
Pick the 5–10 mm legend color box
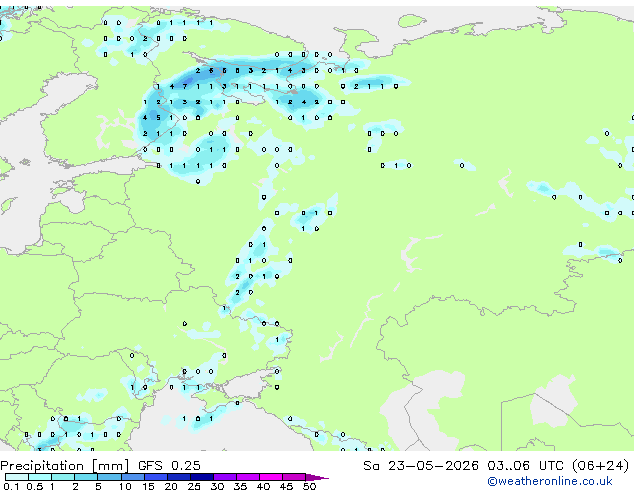[110, 477]
